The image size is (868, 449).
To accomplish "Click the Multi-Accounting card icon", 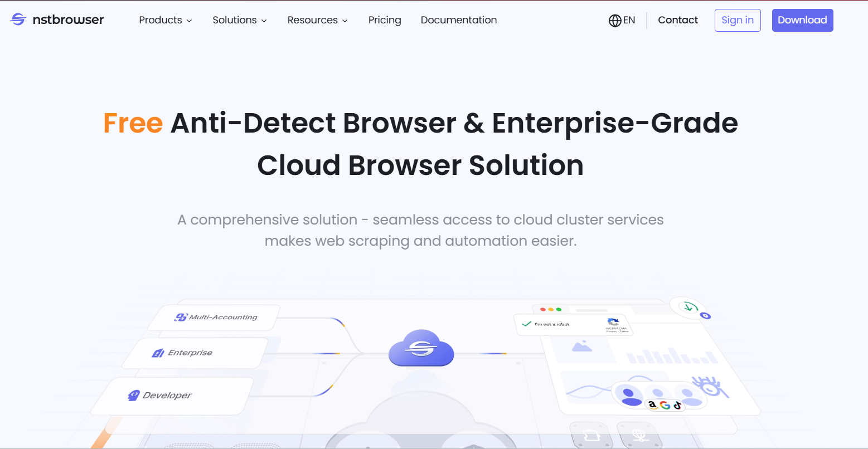I will pyautogui.click(x=181, y=317).
